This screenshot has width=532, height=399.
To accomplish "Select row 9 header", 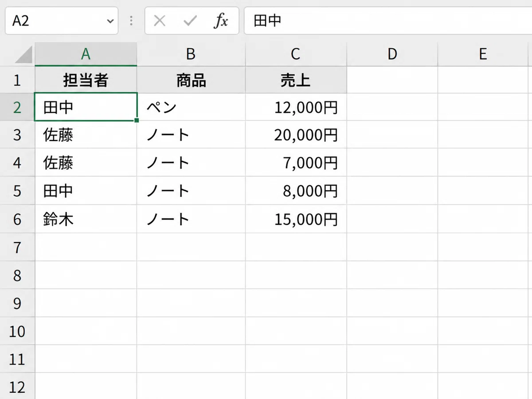I will (x=17, y=303).
